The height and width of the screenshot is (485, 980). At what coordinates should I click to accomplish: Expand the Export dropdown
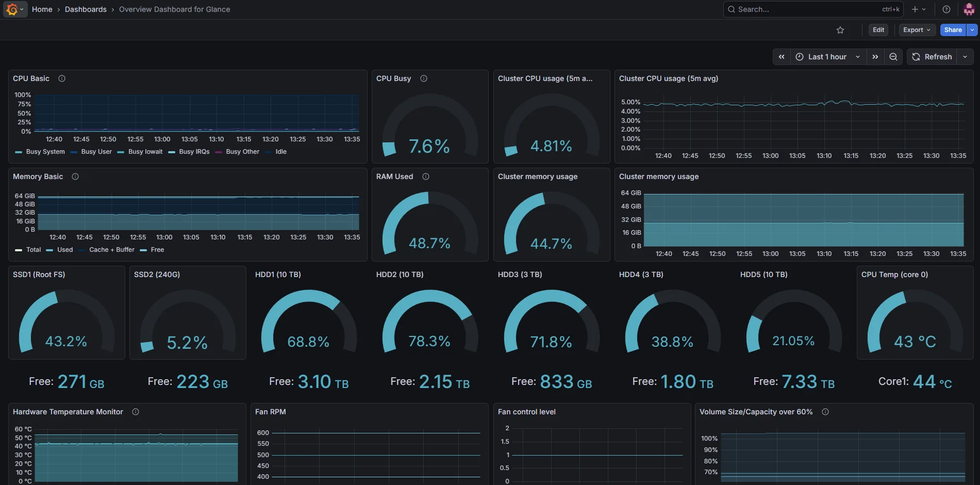coord(917,30)
